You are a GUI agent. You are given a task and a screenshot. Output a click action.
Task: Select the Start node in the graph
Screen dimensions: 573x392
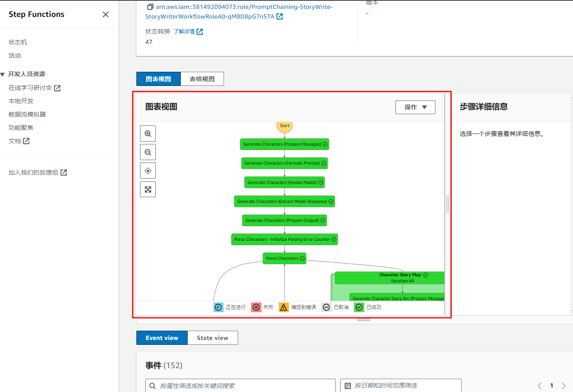click(x=284, y=126)
